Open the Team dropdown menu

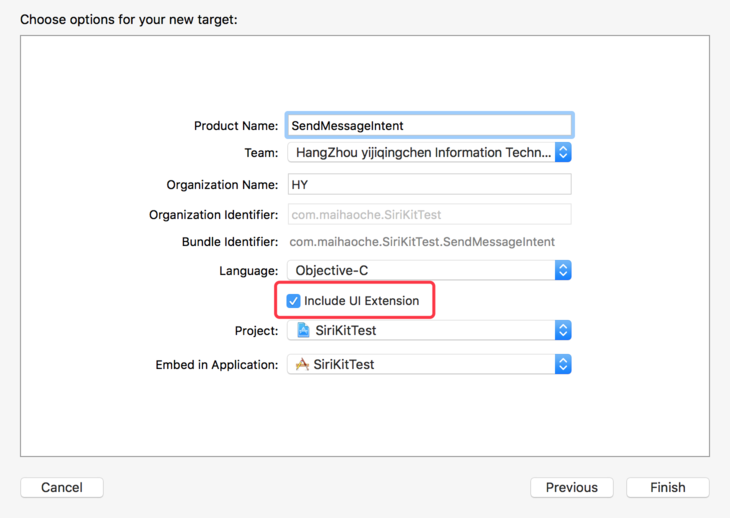coord(429,153)
